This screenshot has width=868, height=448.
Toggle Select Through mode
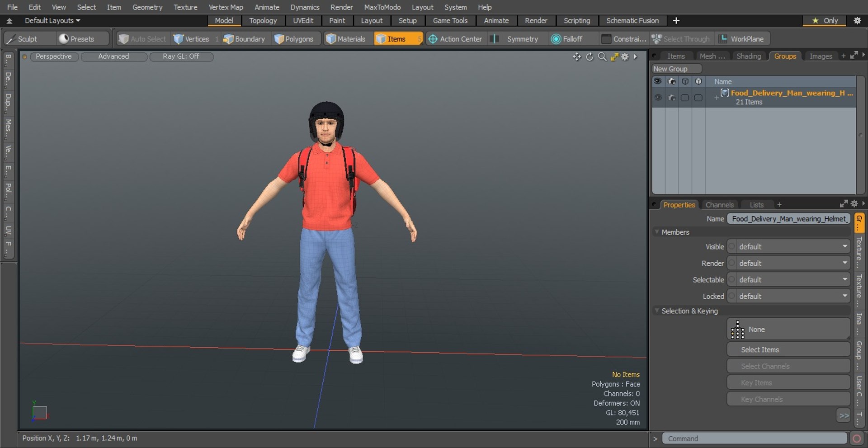pyautogui.click(x=681, y=39)
